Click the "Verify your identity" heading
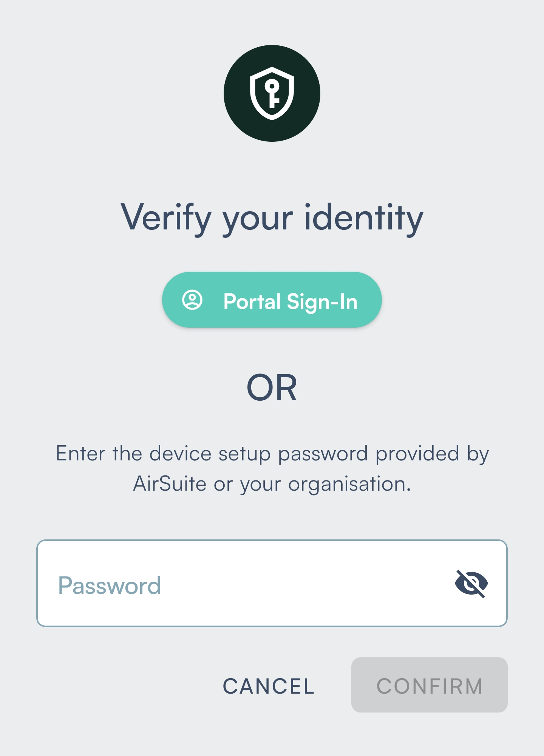This screenshot has width=544, height=756. pyautogui.click(x=272, y=218)
